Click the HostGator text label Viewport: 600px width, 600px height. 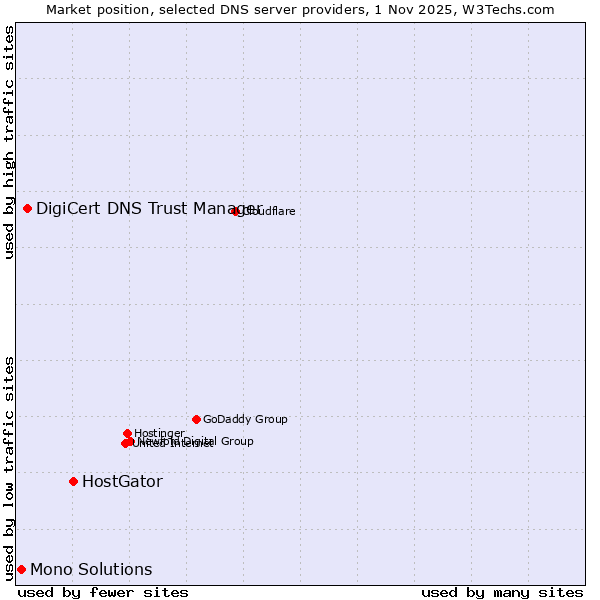click(x=122, y=481)
